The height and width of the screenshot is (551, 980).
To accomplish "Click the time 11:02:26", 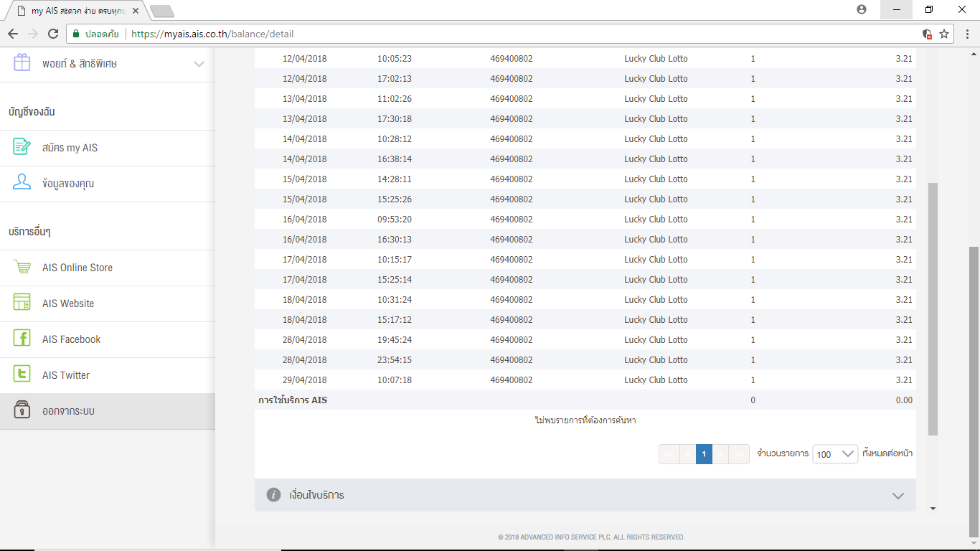I will [x=395, y=98].
